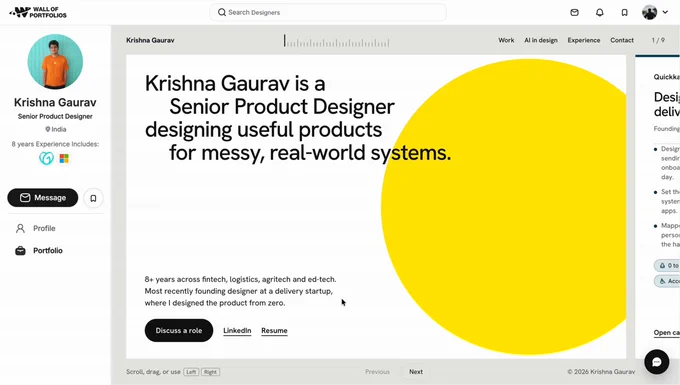Screen dimensions: 680x385
Task: Open the messages envelope icon in header
Action: [x=575, y=13]
